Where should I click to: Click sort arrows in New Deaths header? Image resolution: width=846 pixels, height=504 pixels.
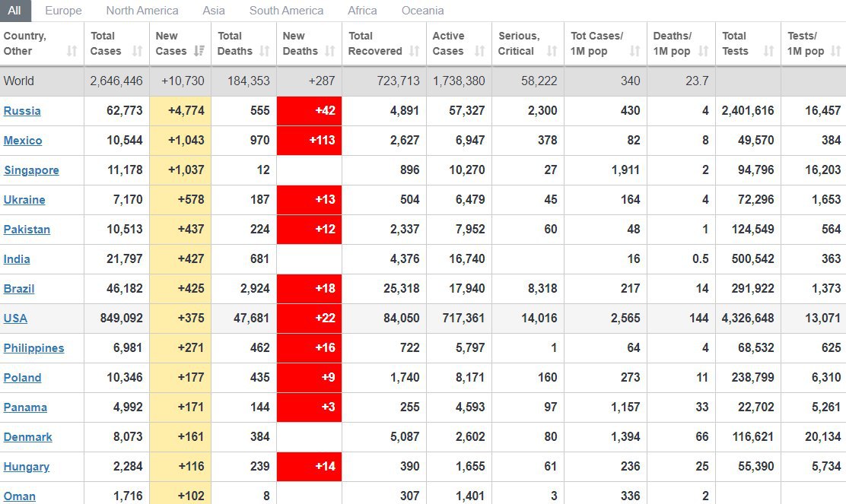(330, 51)
